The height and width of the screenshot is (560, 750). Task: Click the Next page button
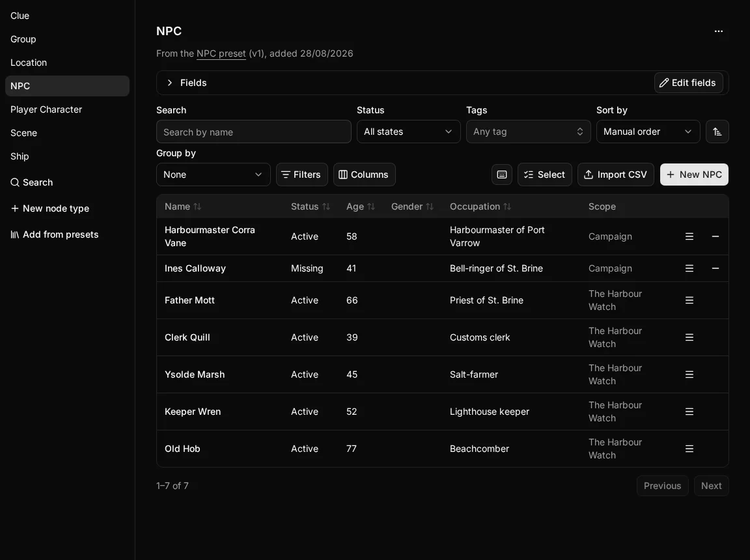(x=711, y=486)
